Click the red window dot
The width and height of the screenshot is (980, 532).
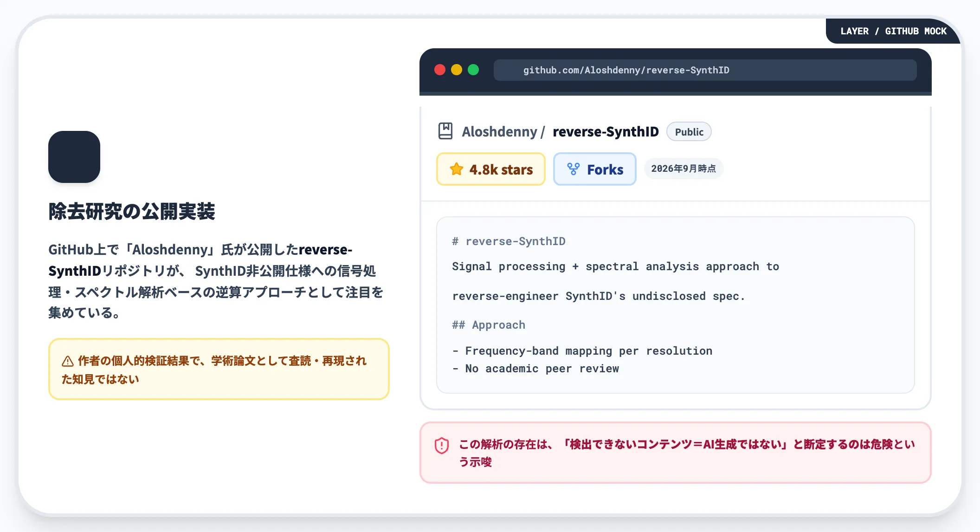point(440,70)
